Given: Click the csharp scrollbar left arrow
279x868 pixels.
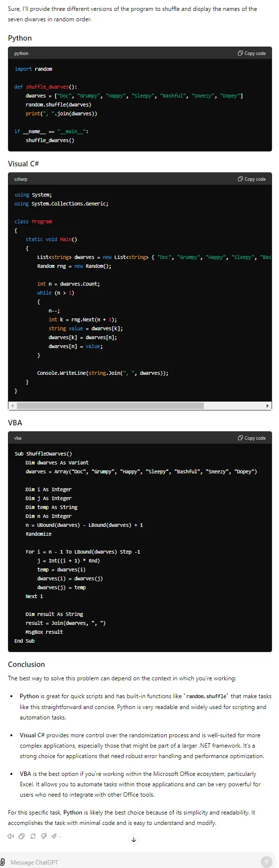Looking at the screenshot, I should point(12,406).
